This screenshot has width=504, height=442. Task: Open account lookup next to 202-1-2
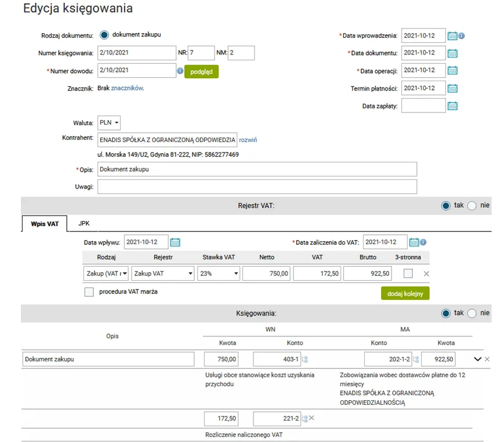pyautogui.click(x=416, y=360)
